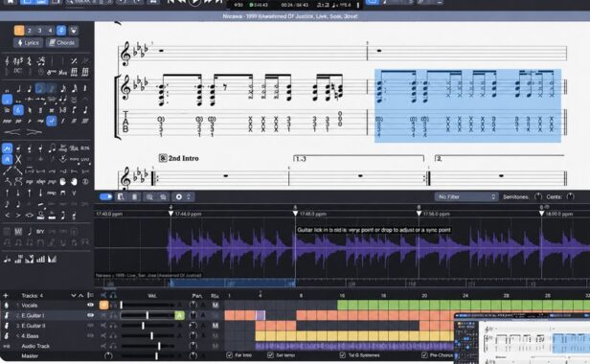
Task: Click the fade-out greater-than icon
Action: [x=17, y=216]
